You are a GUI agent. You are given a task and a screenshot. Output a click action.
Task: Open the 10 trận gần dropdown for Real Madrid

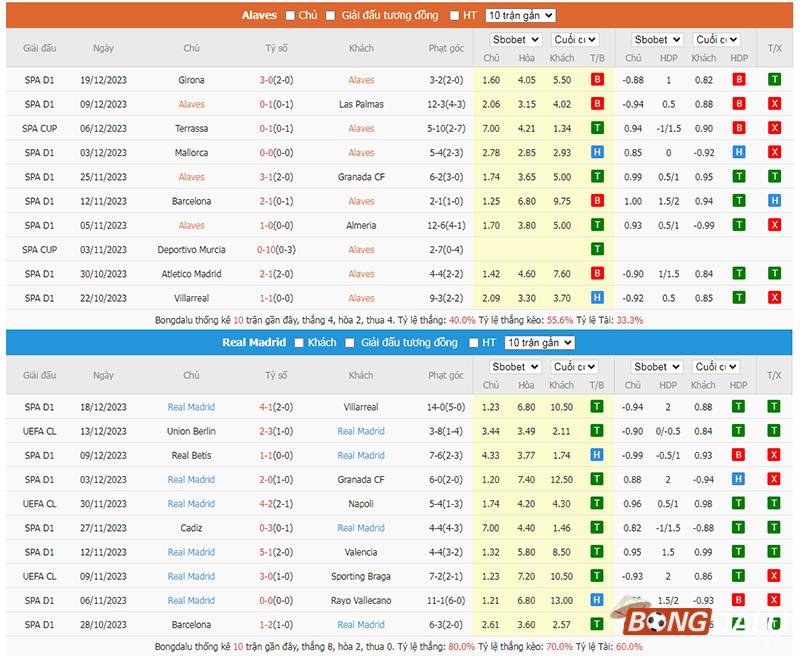540,343
